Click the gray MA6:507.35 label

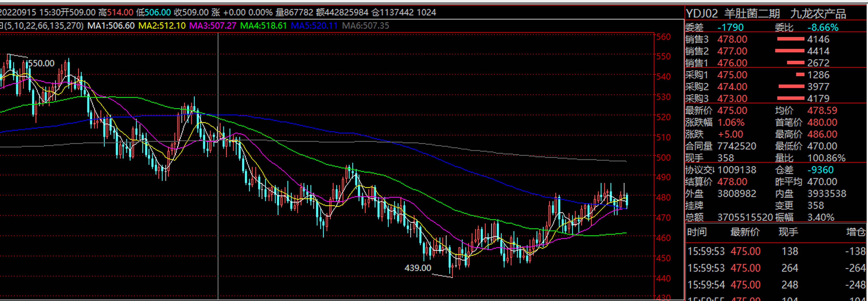tap(365, 26)
